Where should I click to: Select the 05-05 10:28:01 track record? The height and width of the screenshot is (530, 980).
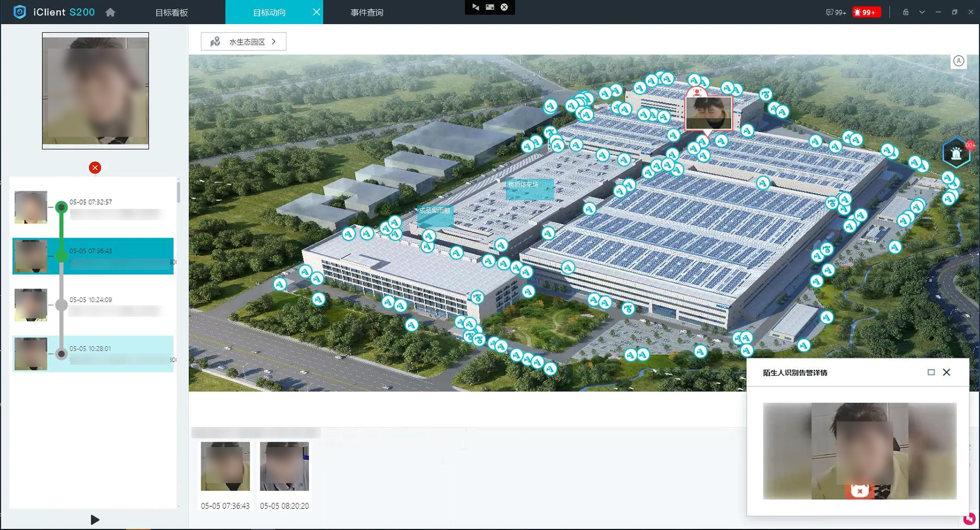(93, 354)
